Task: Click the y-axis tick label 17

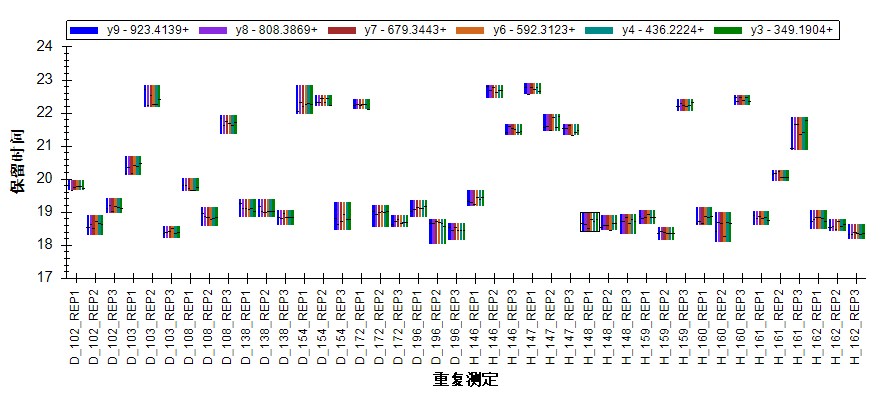Action: click(44, 277)
